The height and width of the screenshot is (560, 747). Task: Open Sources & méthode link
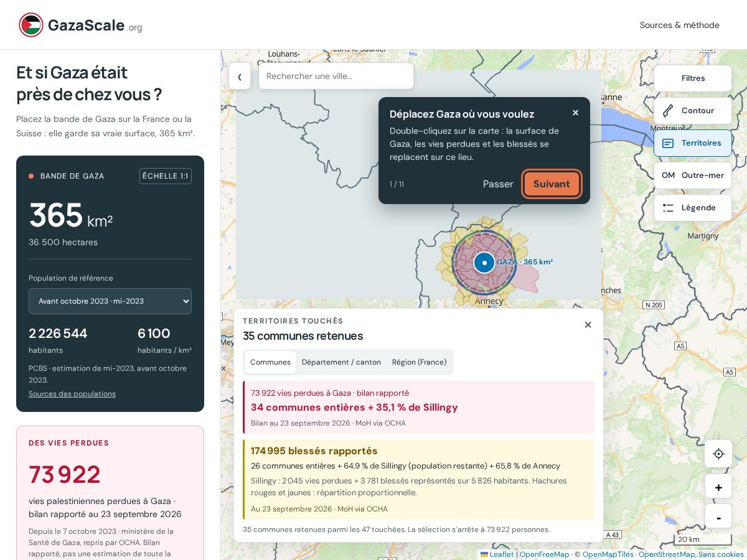pos(680,25)
